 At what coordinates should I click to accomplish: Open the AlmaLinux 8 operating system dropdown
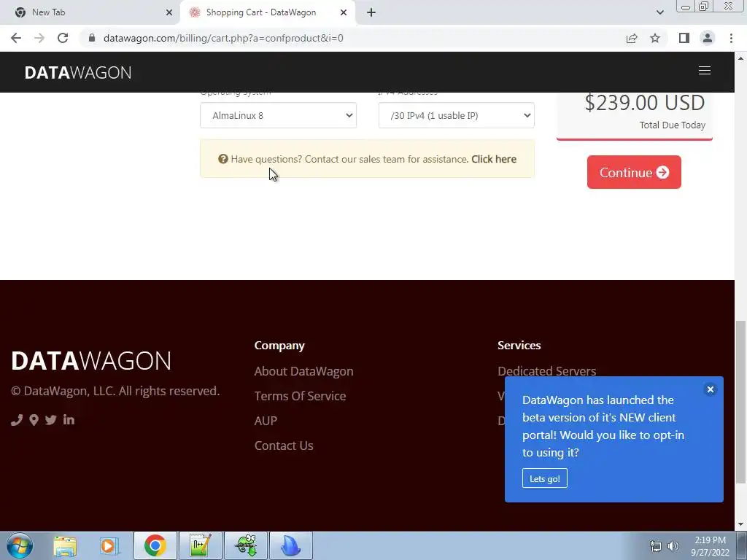[278, 115]
